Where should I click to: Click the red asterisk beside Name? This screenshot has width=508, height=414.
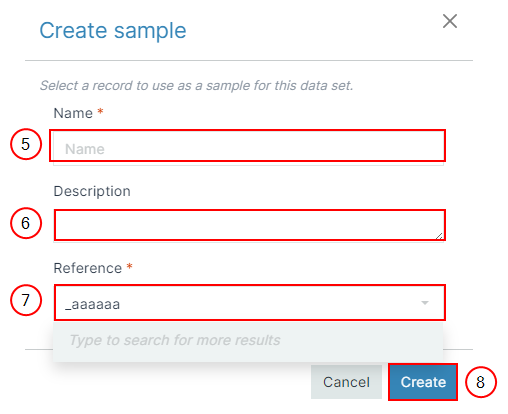pyautogui.click(x=100, y=112)
